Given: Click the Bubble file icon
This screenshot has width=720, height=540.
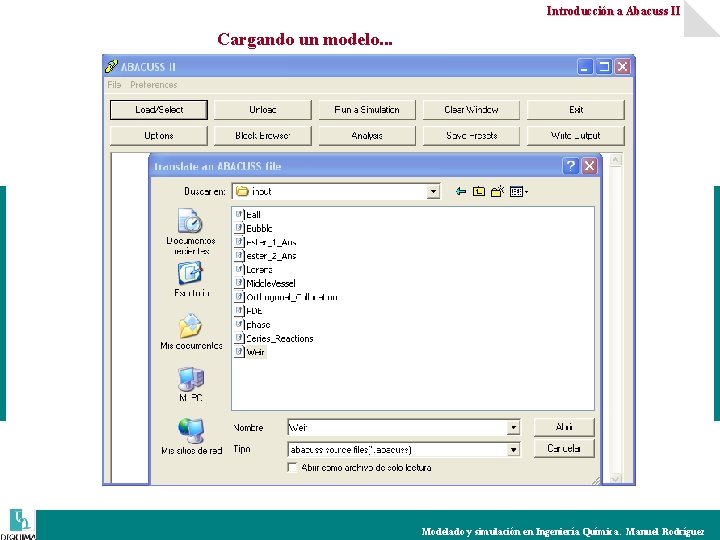Looking at the screenshot, I should click(x=239, y=228).
